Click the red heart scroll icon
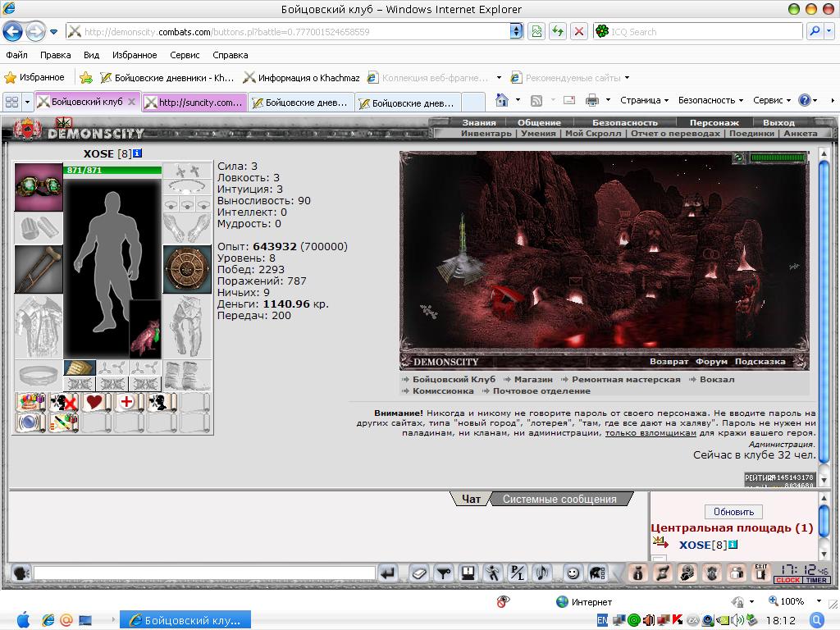 point(95,402)
